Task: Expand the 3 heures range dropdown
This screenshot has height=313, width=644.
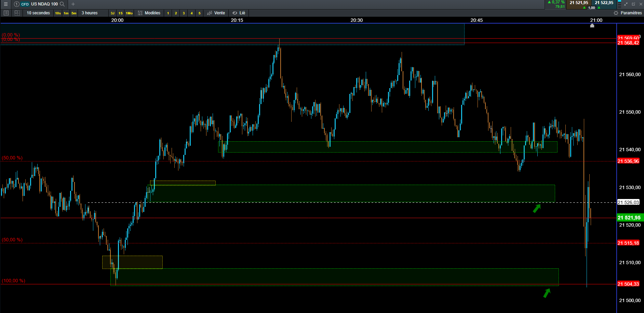Action: tap(90, 13)
